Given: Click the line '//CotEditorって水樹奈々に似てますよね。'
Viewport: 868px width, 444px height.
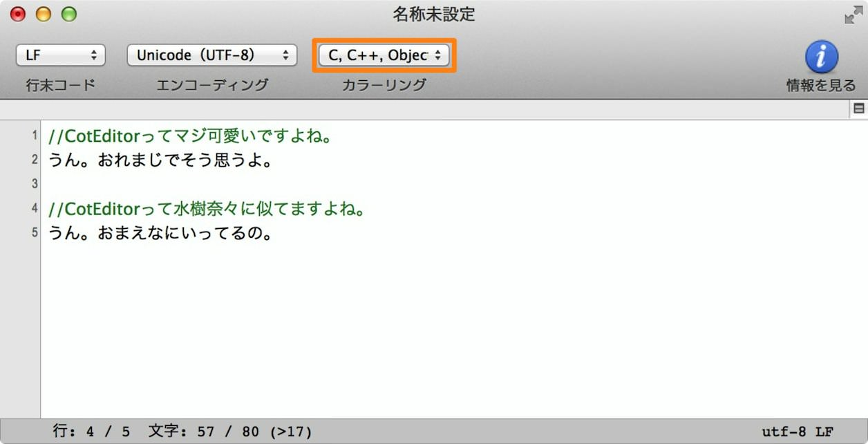Looking at the screenshot, I should (207, 209).
